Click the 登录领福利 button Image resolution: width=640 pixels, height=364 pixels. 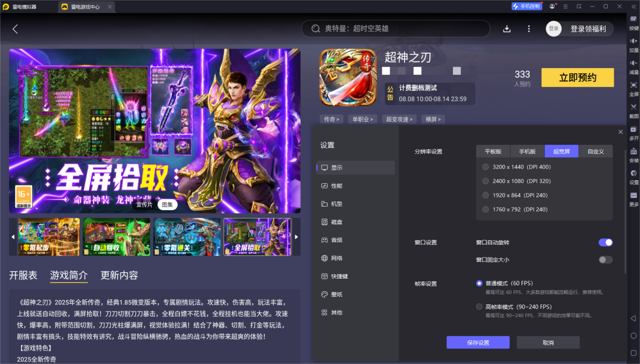coord(588,29)
